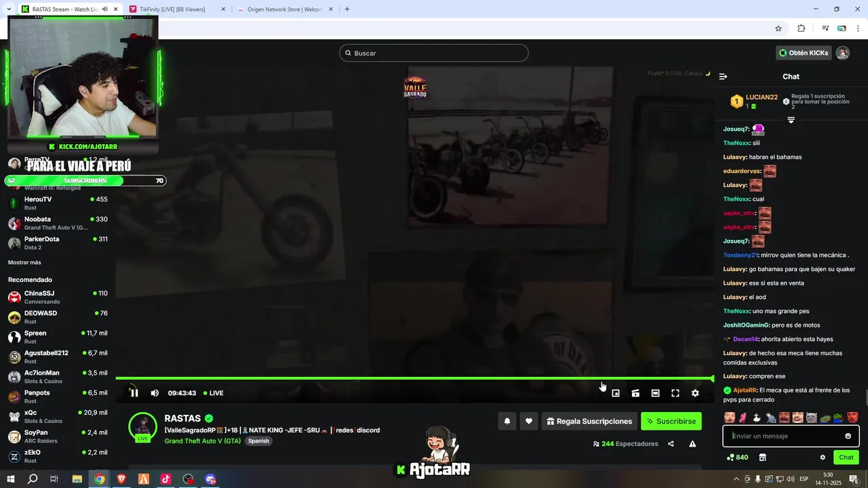The width and height of the screenshot is (868, 488).
Task: Open RASTAS channel avatar
Action: pos(143,427)
